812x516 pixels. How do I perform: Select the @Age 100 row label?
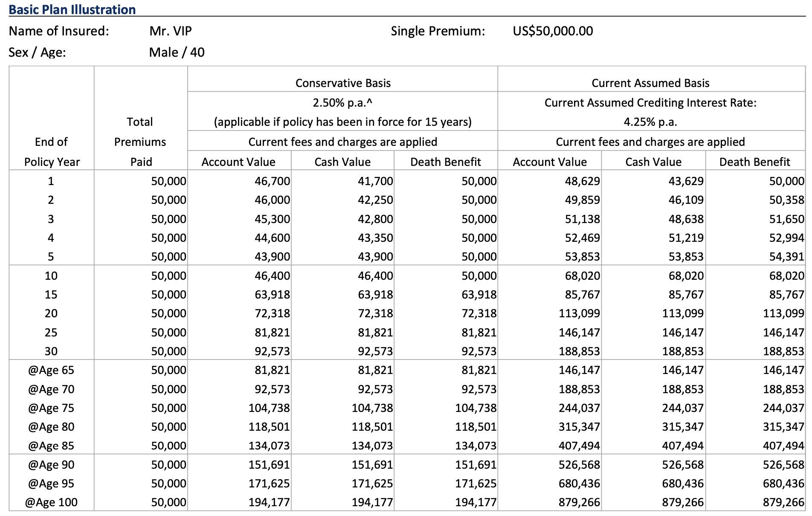51,502
